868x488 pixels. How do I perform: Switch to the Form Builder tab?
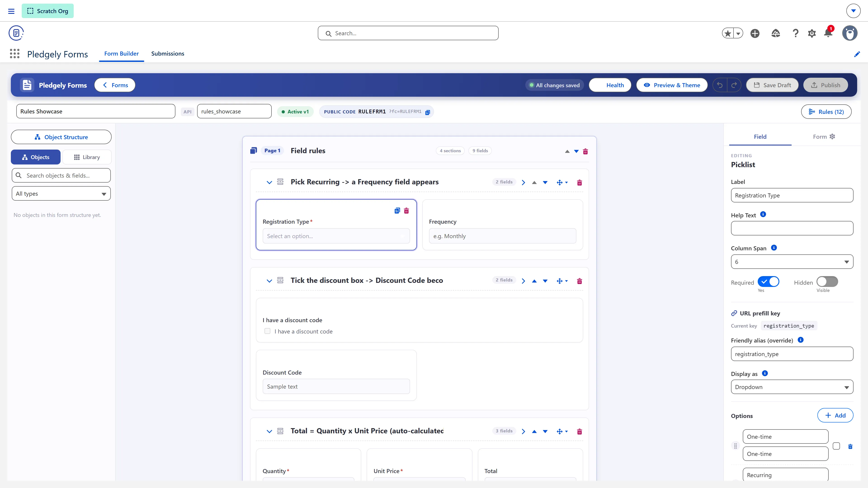(x=121, y=54)
